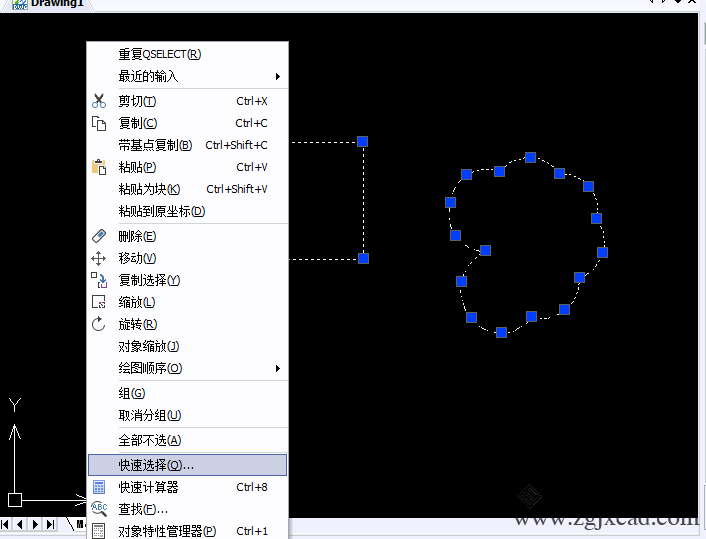The image size is (706, 539).
Task: Click the move arrows icon beside 移动(V)
Action: tap(99, 258)
